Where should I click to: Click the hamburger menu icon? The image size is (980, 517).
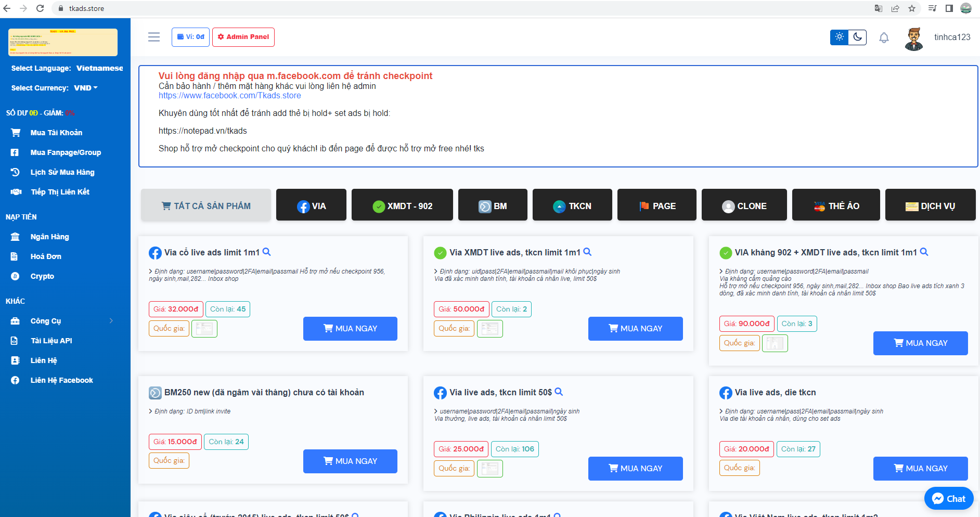pyautogui.click(x=154, y=37)
